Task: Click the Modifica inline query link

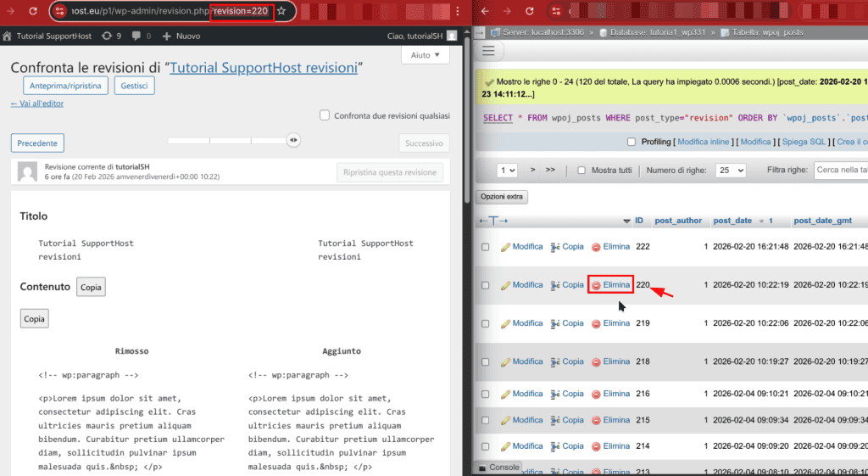Action: tap(703, 142)
